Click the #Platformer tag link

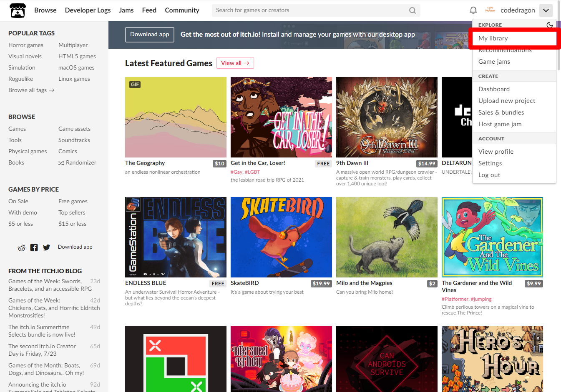tap(455, 299)
